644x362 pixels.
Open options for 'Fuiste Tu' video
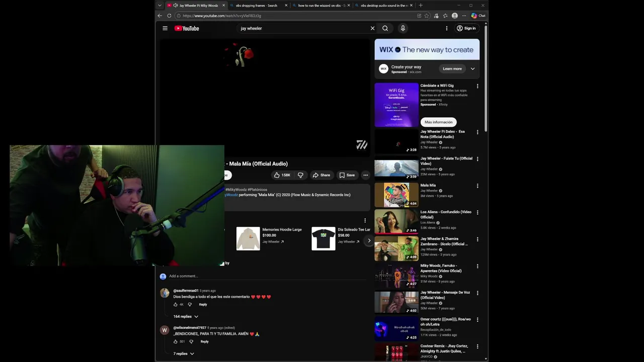tap(477, 159)
